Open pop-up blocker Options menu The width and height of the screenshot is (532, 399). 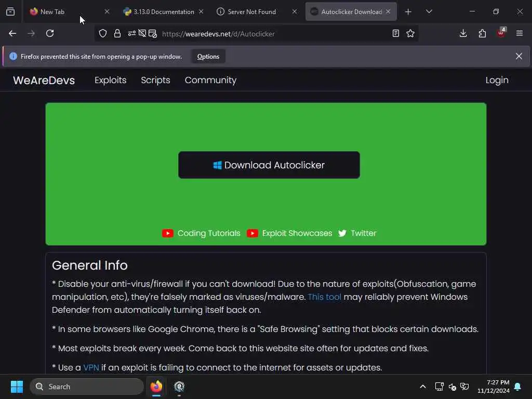point(208,57)
